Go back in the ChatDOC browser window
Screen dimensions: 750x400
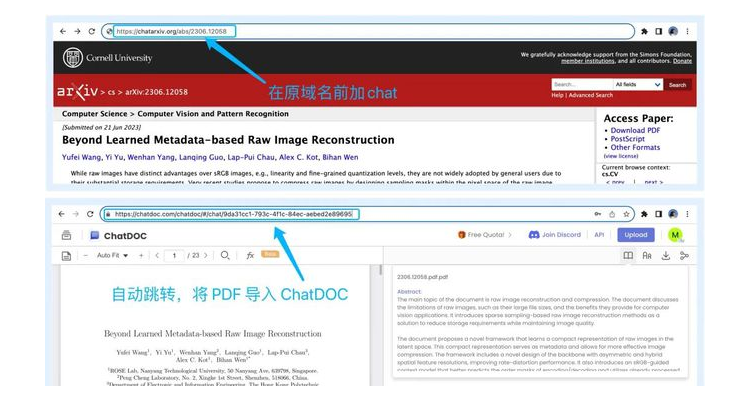[62, 214]
